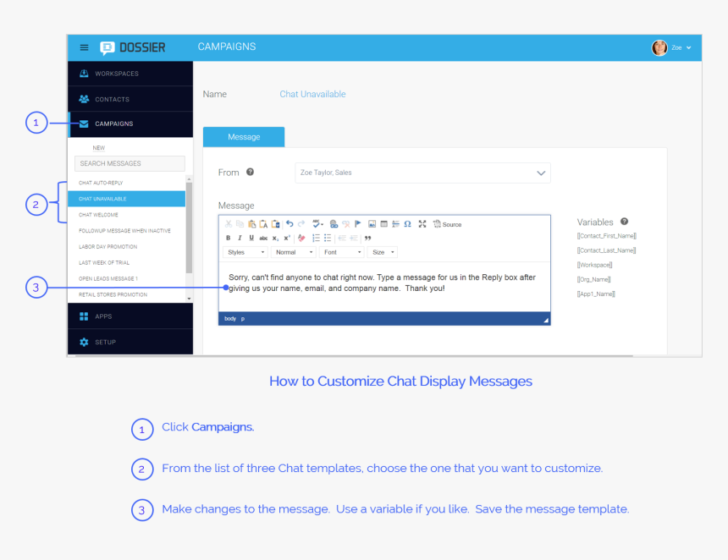728x560 pixels.
Task: Open Workspaces in the sidebar
Action: tap(130, 74)
